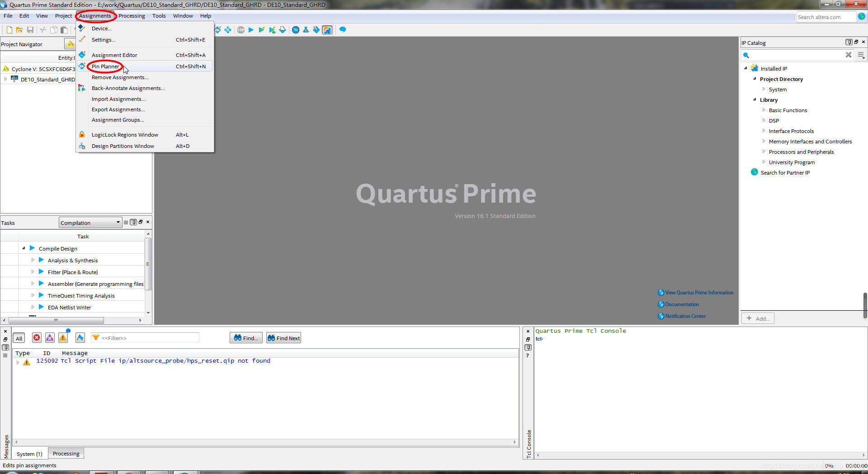Click the blue speech bubble toolbar icon

pyautogui.click(x=343, y=30)
